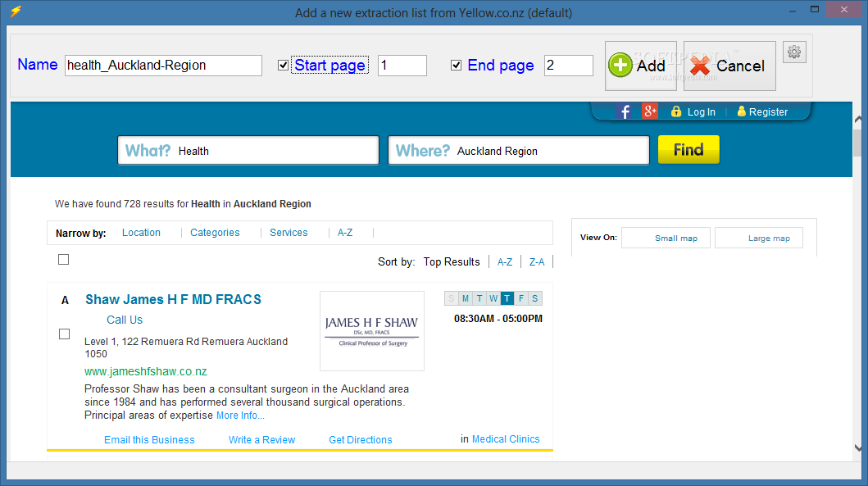The height and width of the screenshot is (486, 868).
Task: Click the Name input field
Action: (x=163, y=66)
